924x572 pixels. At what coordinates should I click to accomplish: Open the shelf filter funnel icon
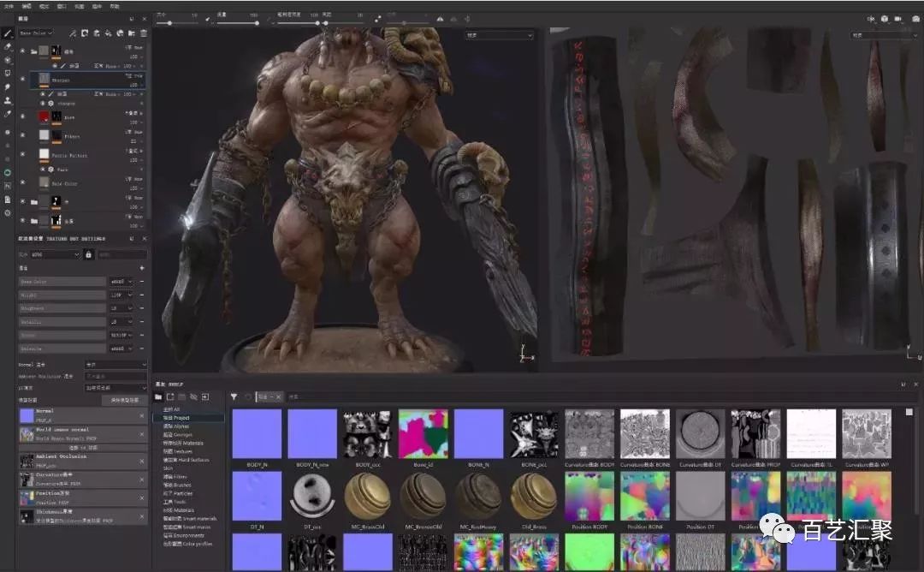point(234,396)
